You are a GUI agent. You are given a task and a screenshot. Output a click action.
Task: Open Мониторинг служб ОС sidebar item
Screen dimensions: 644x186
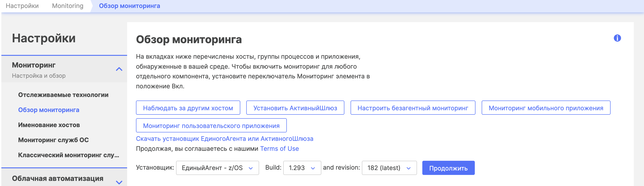pos(54,140)
